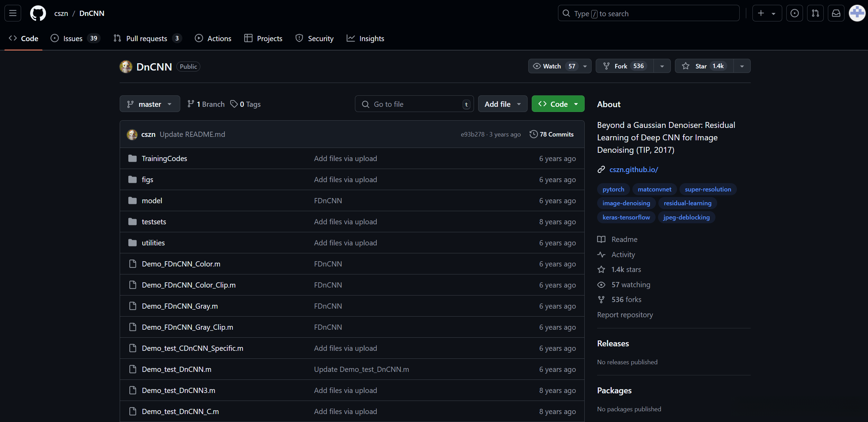Open the Tags list icon
Viewport: 868px width, 422px height.
245,104
